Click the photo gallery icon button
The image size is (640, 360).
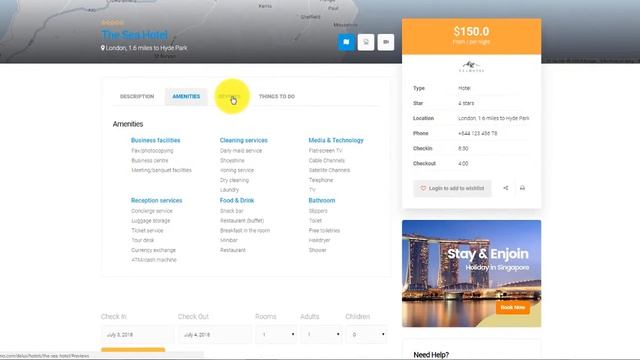click(366, 42)
